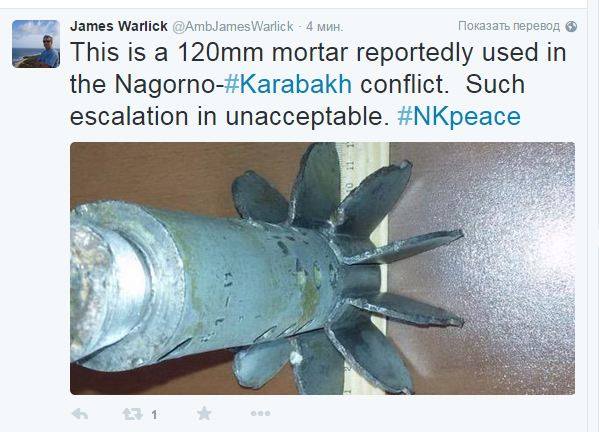The width and height of the screenshot is (599, 432).
Task: Open the #NKpeace hashtag
Action: 459,116
